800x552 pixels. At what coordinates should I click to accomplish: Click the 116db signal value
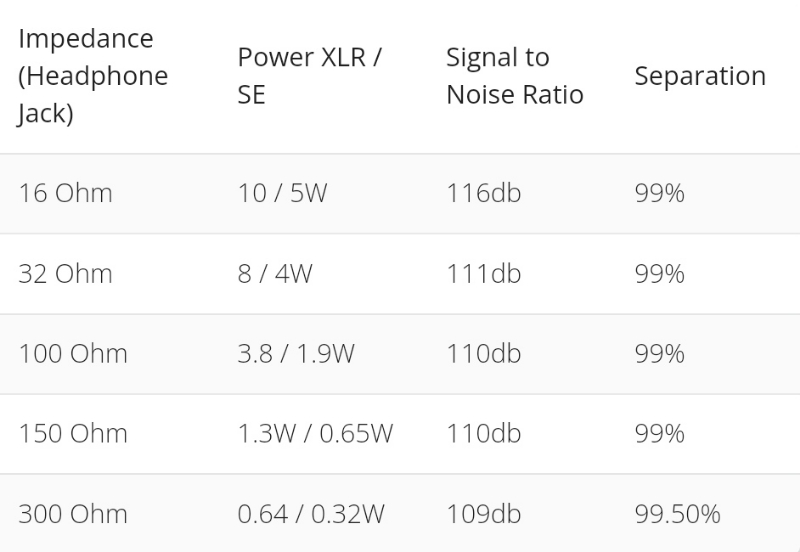point(483,194)
